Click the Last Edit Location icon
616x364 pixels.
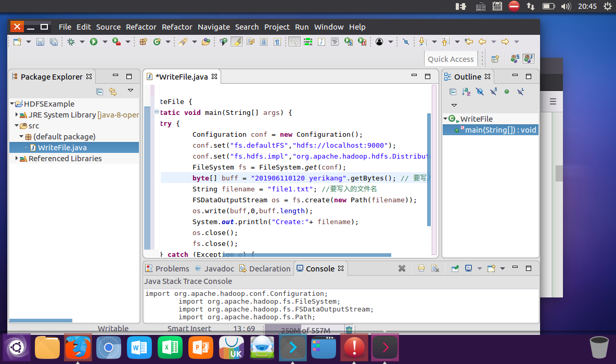[469, 42]
